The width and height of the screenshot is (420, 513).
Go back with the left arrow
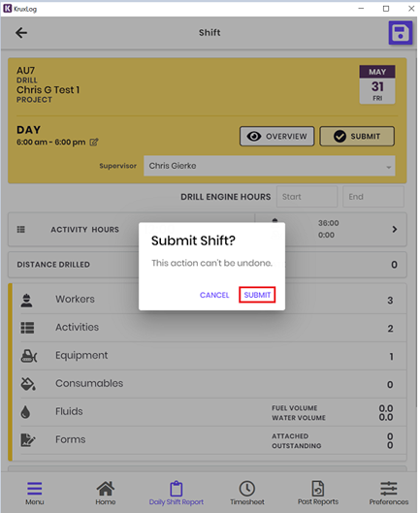[21, 32]
